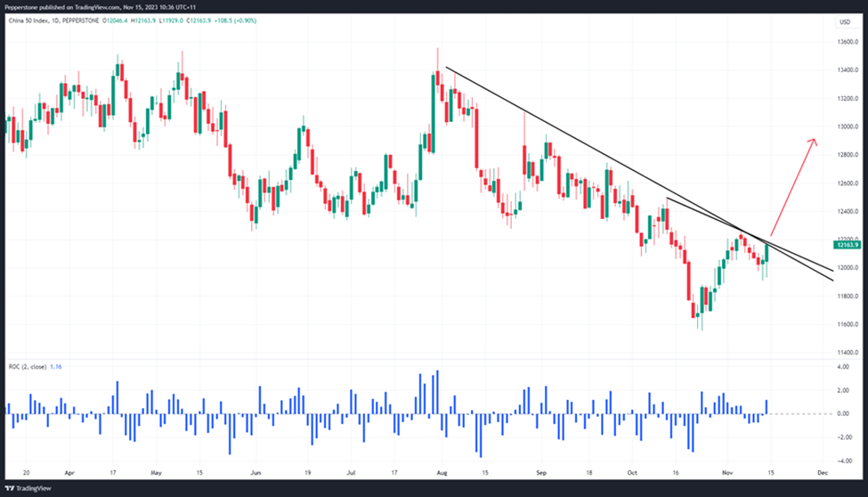868x497 pixels.
Task: Click the Oct label on time axis
Action: pos(632,472)
